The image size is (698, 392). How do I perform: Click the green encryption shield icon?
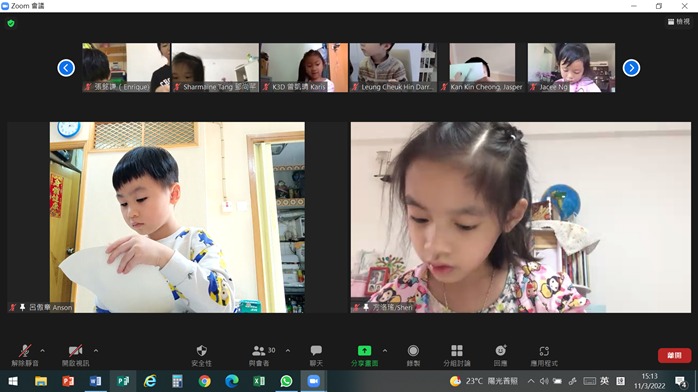(11, 23)
